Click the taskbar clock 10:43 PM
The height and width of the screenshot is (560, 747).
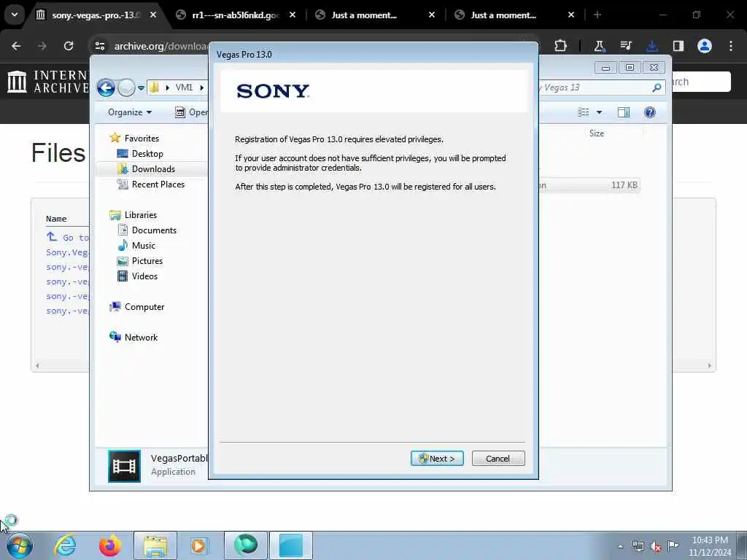[710, 540]
